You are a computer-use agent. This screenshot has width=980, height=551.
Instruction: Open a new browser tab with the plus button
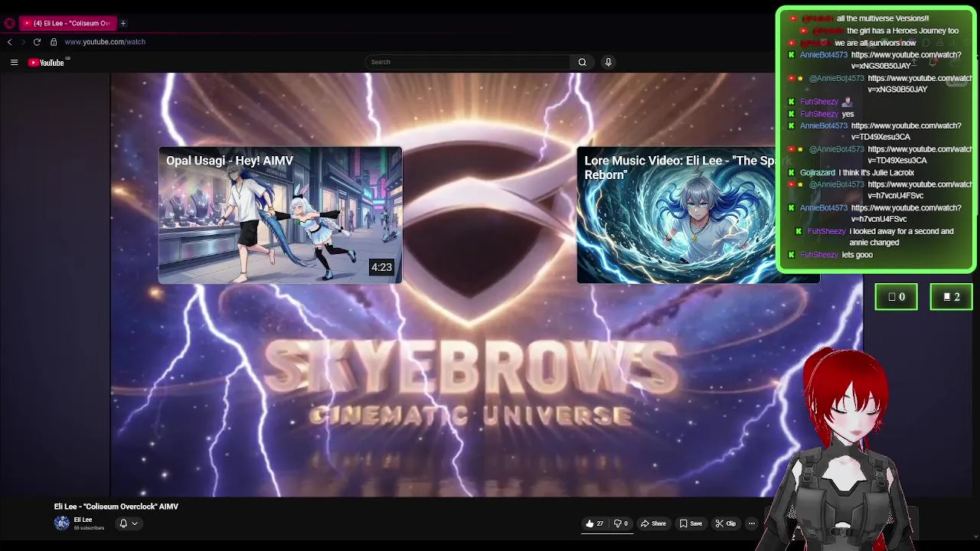point(122,23)
